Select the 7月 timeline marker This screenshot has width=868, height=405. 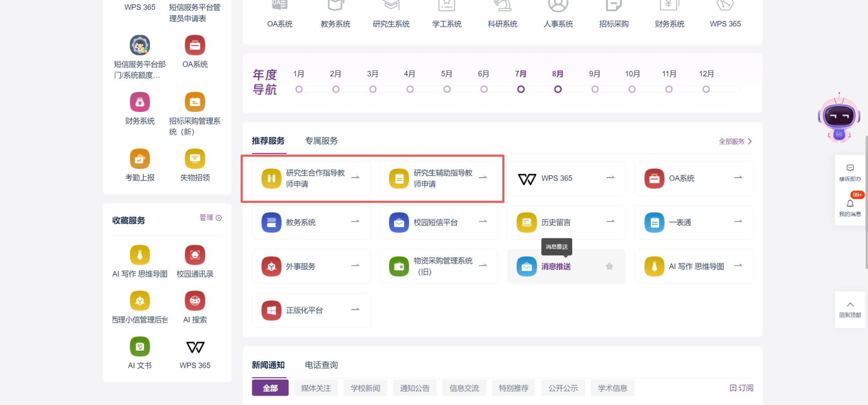[x=521, y=89]
